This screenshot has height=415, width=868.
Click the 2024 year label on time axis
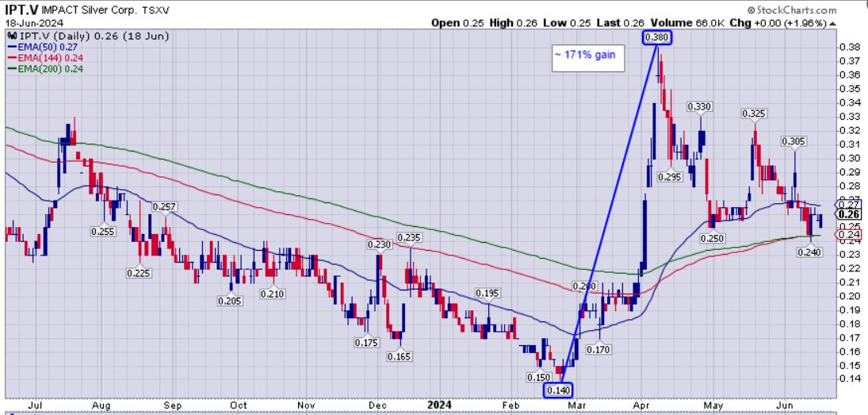(x=439, y=405)
